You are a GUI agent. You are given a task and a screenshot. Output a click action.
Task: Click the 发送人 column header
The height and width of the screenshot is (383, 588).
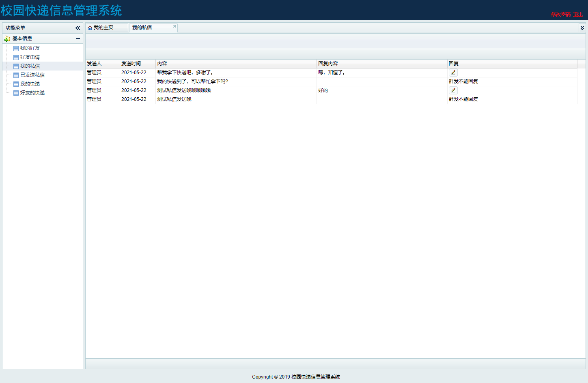94,64
